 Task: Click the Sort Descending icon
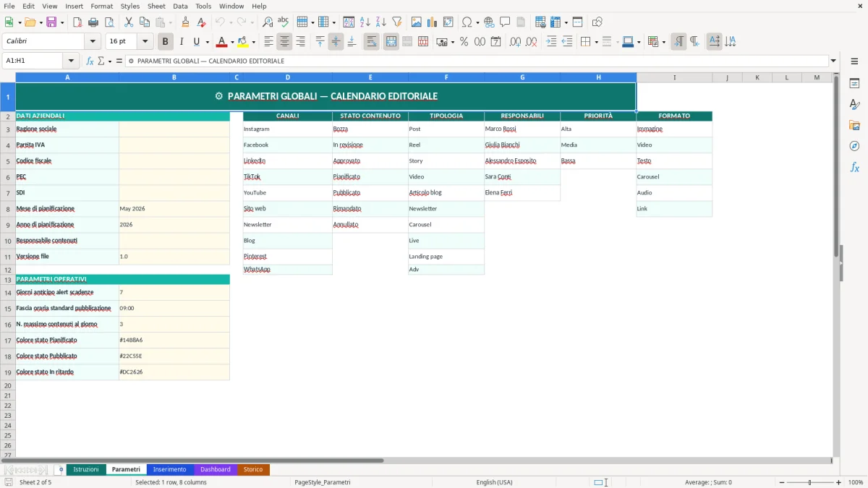[380, 22]
